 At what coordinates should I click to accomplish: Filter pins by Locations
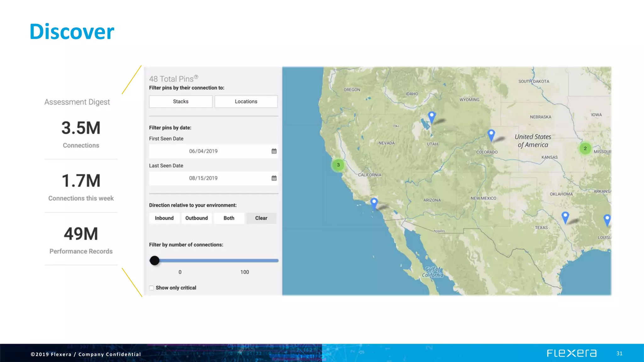click(x=246, y=101)
